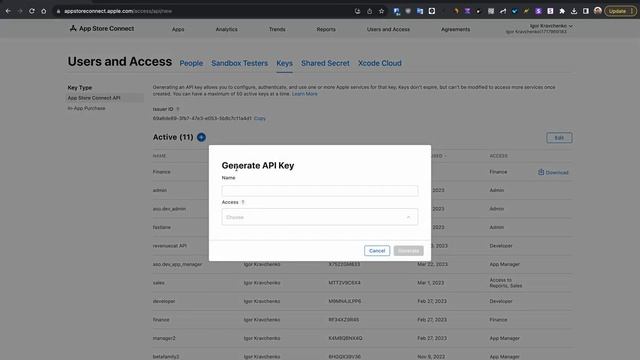Click the App Store Connect logo
Image resolution: width=640 pixels, height=360 pixels.
[x=102, y=29]
